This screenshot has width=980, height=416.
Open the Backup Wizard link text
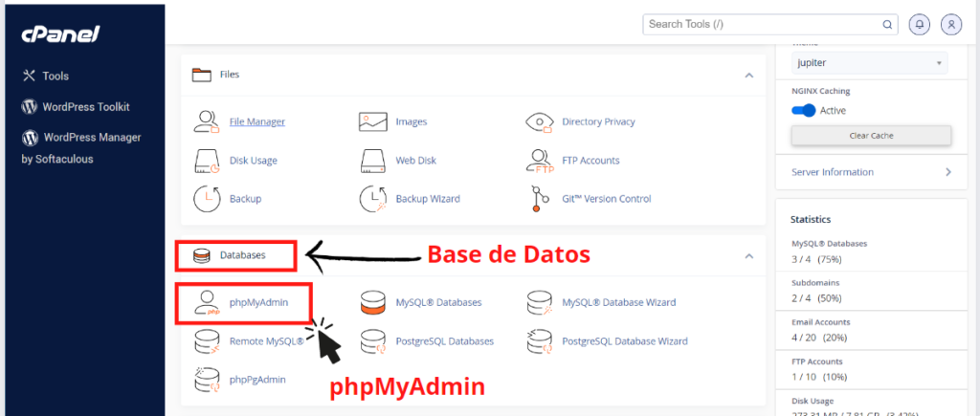coord(428,199)
